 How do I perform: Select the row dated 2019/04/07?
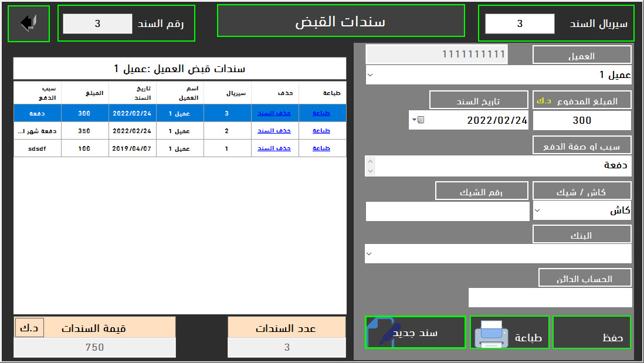[180, 148]
